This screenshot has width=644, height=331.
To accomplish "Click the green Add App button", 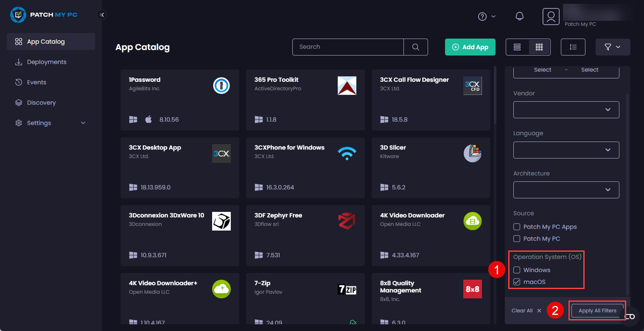I will pyautogui.click(x=470, y=47).
